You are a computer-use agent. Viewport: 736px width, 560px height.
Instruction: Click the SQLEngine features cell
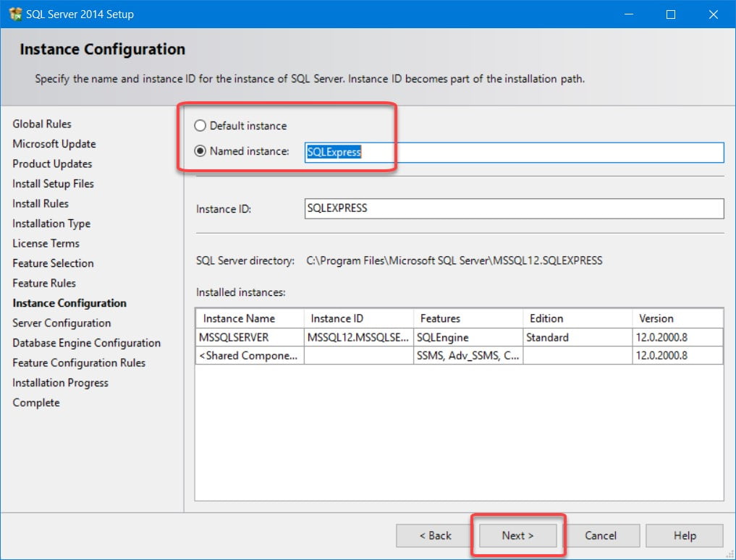(x=468, y=337)
